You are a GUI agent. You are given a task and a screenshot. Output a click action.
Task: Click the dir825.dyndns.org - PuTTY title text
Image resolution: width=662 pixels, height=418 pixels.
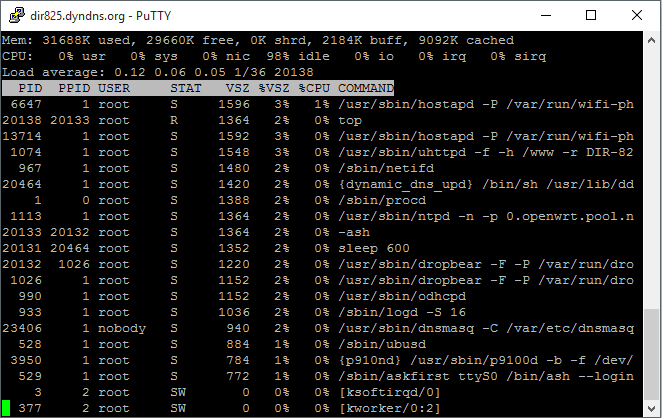[100, 16]
